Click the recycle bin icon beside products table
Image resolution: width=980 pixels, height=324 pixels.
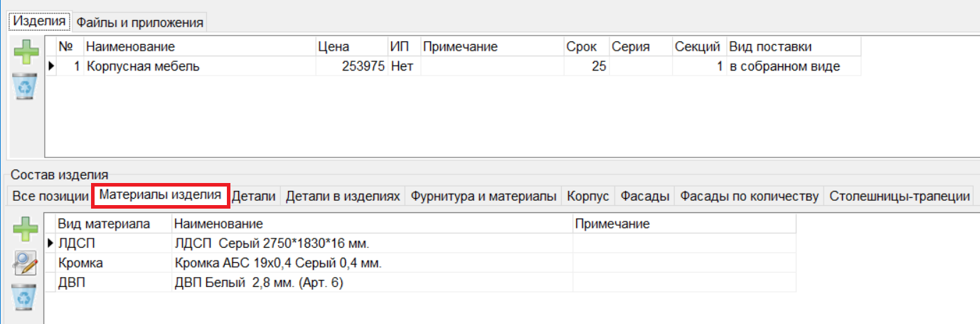point(26,87)
